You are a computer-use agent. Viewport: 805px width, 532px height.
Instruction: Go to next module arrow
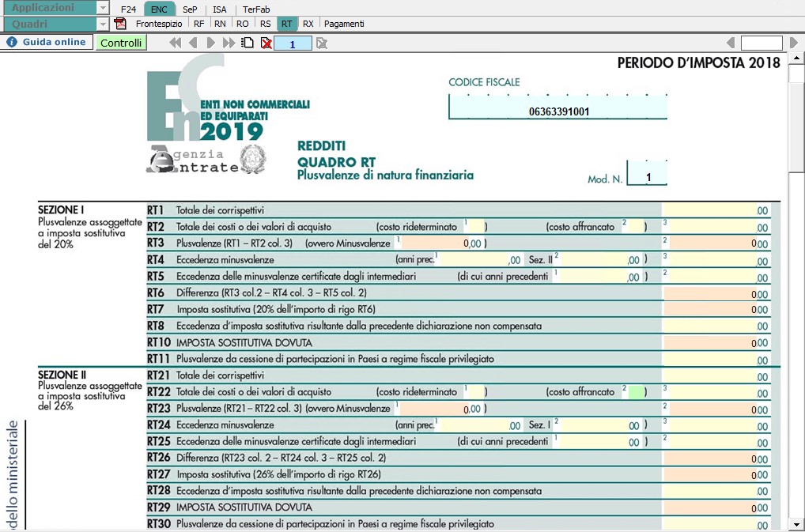point(210,43)
